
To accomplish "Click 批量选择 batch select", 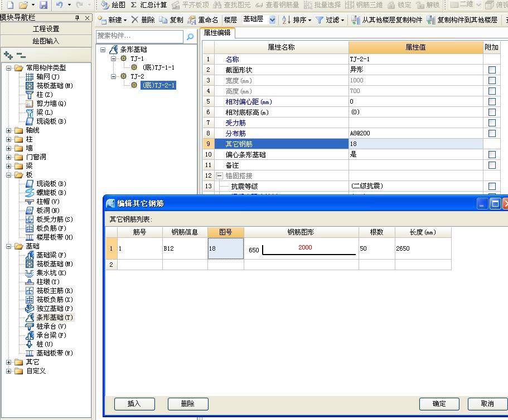I will click(x=322, y=4).
